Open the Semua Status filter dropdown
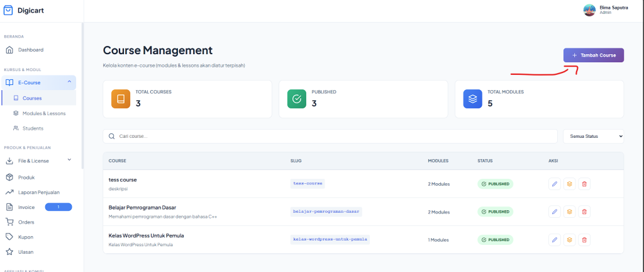 (x=592, y=136)
